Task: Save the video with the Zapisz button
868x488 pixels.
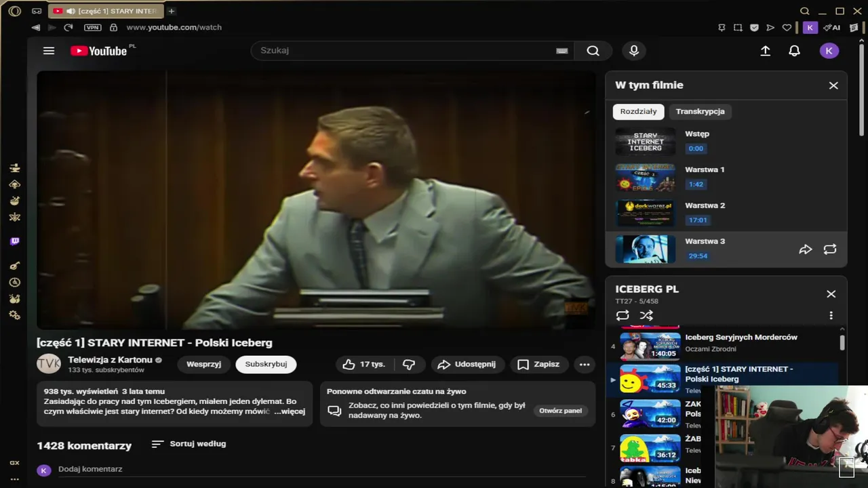Action: tap(538, 365)
